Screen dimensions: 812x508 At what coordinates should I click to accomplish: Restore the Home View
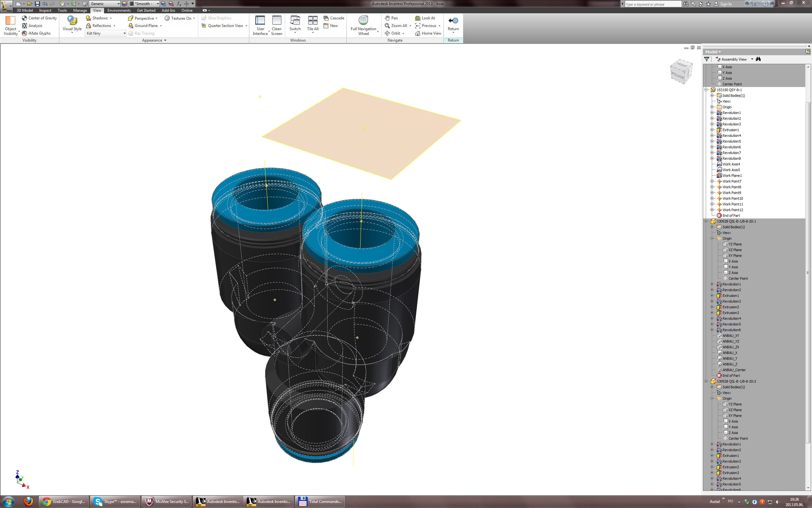tap(428, 33)
